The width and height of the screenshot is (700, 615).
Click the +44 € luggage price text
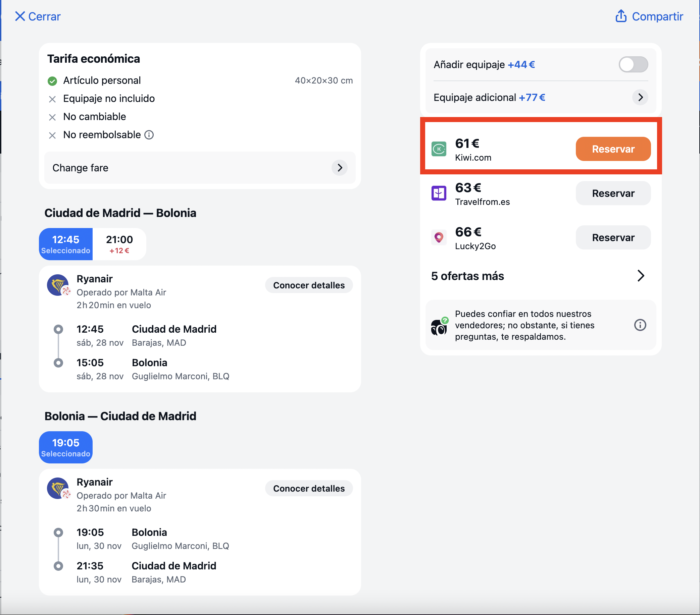pyautogui.click(x=521, y=64)
